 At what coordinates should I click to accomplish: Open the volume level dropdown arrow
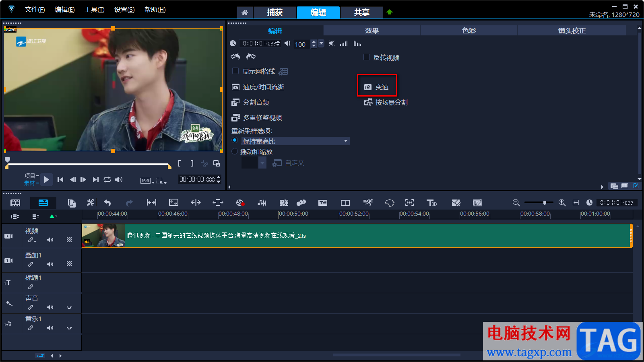(x=321, y=43)
